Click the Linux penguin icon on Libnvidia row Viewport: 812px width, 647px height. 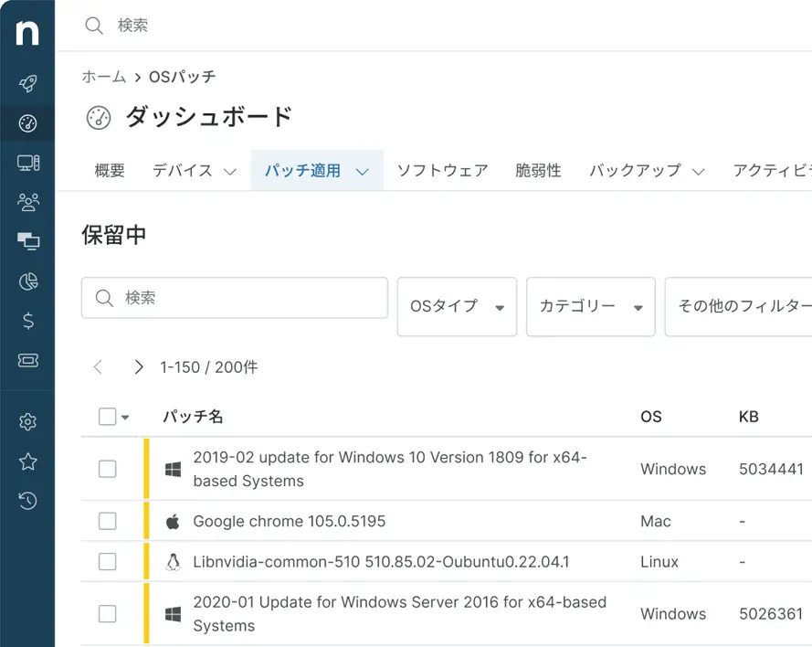pyautogui.click(x=173, y=562)
